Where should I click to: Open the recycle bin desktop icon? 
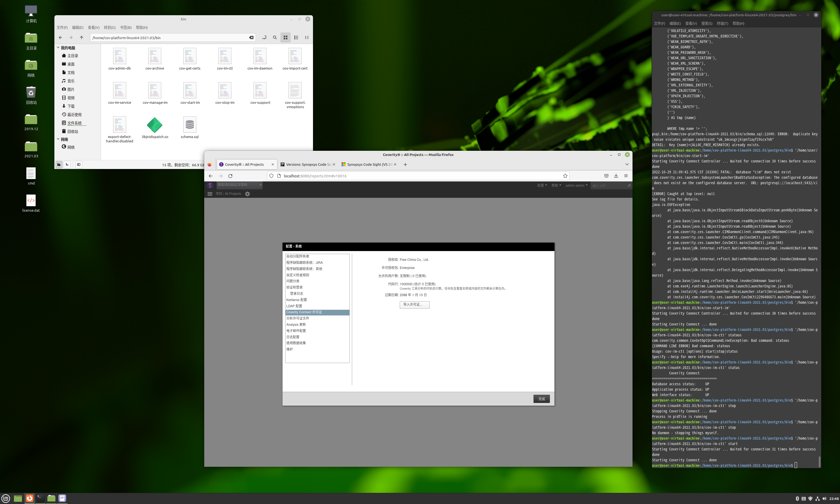[x=31, y=95]
